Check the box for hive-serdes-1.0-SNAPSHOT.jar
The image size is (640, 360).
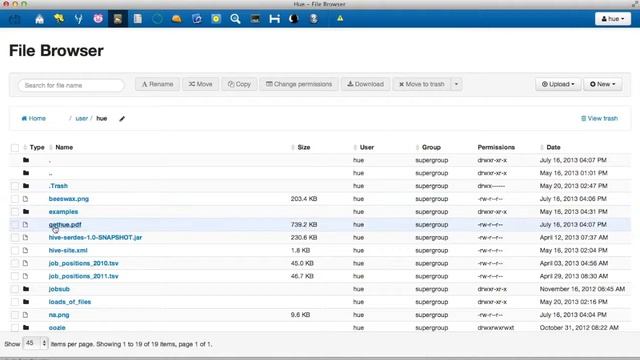15,238
